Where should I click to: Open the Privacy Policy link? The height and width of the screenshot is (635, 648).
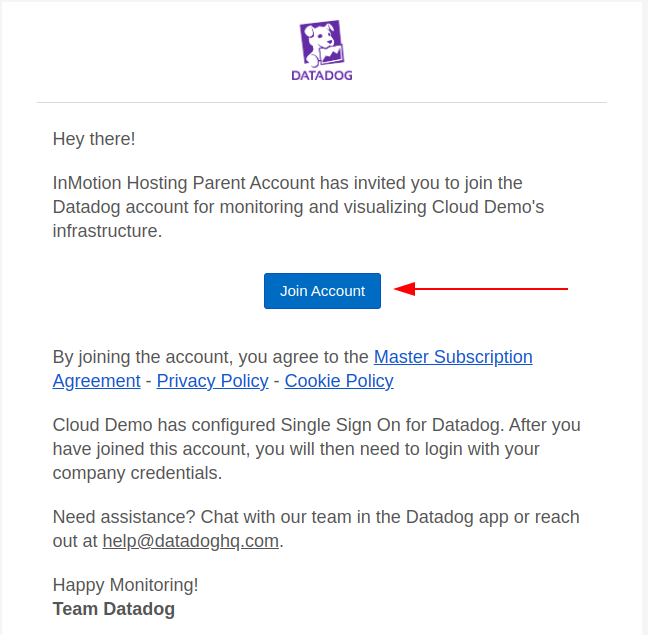pos(212,381)
